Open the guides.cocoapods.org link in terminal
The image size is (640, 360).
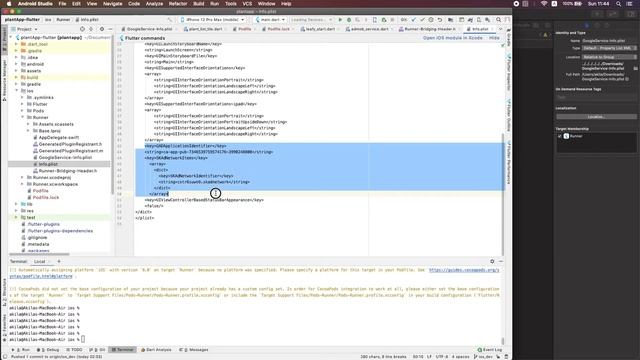464,270
